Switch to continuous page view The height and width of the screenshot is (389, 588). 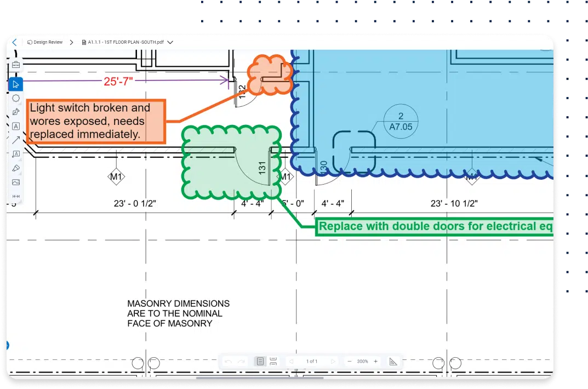[x=273, y=361]
